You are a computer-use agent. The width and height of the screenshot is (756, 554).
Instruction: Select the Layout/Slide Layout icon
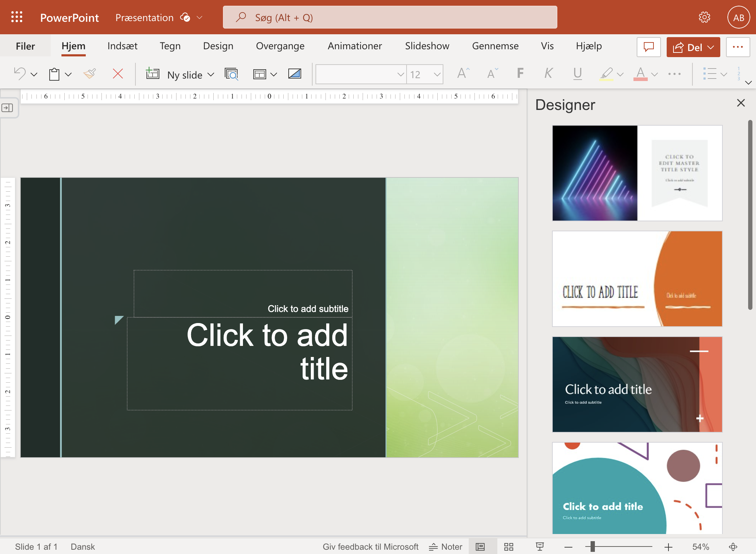pos(259,73)
